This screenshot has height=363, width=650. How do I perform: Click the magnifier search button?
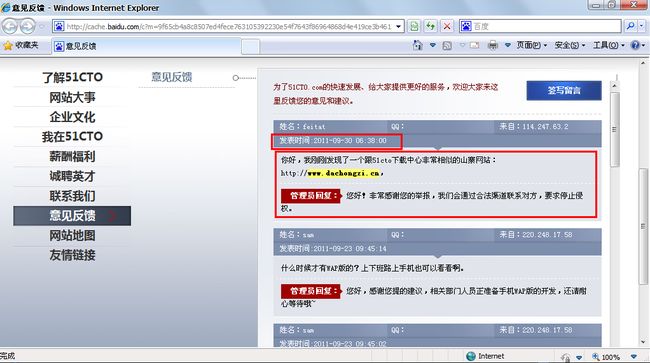(x=631, y=27)
